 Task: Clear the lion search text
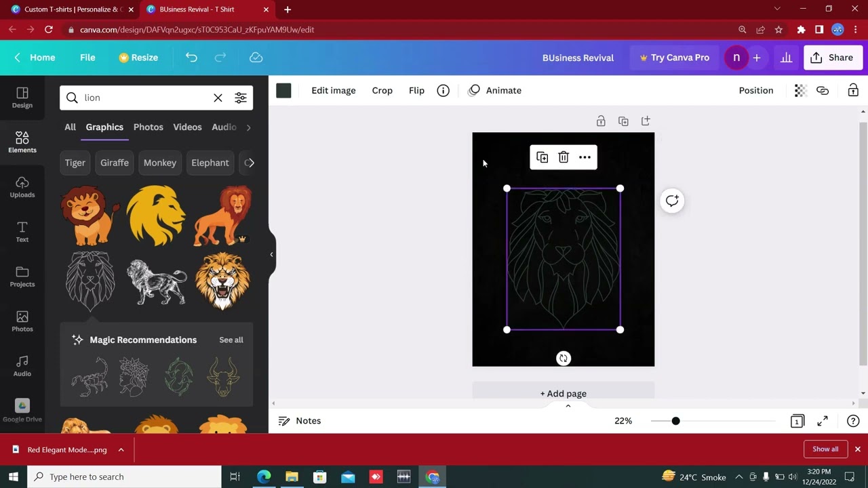point(218,98)
